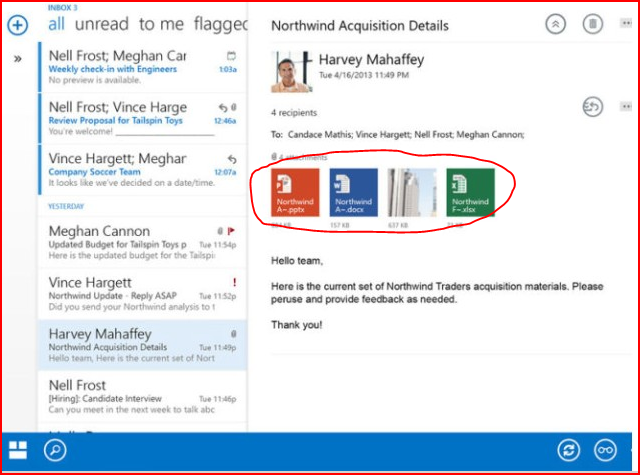Open more actions beside the reply all icon
640x475 pixels.
click(626, 107)
